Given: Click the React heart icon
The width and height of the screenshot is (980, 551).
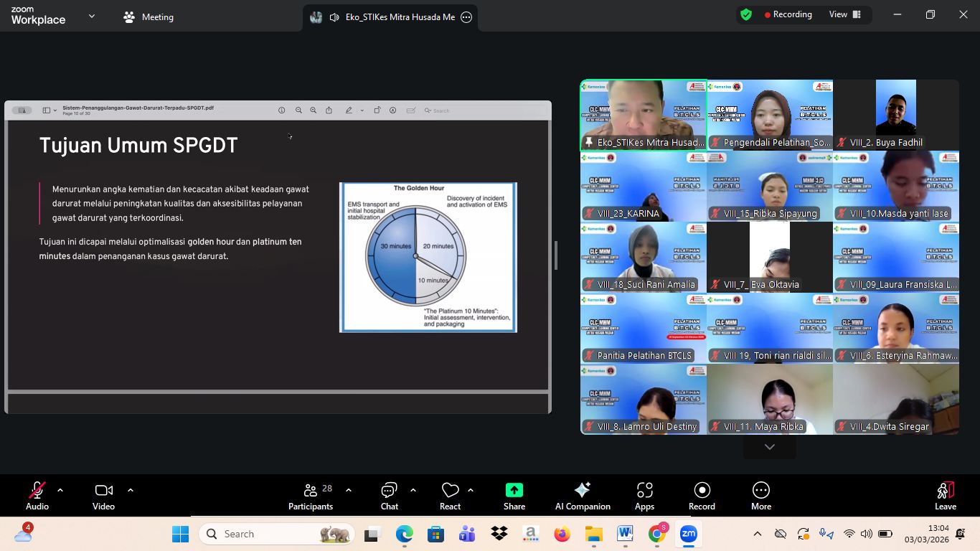Looking at the screenshot, I should click(450, 496).
